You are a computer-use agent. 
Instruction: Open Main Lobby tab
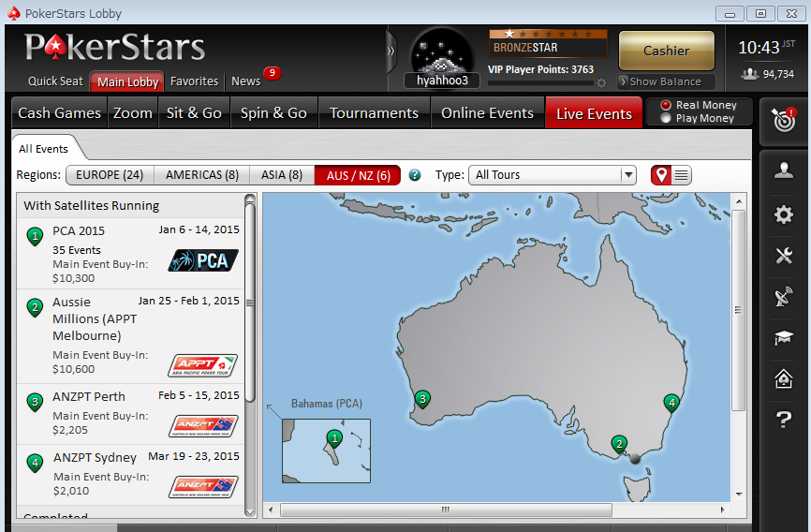tap(127, 81)
